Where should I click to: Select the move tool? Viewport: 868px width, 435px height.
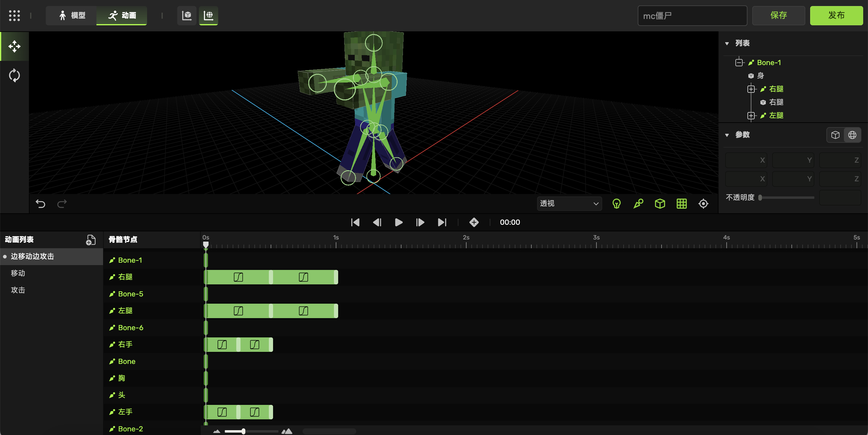point(14,46)
